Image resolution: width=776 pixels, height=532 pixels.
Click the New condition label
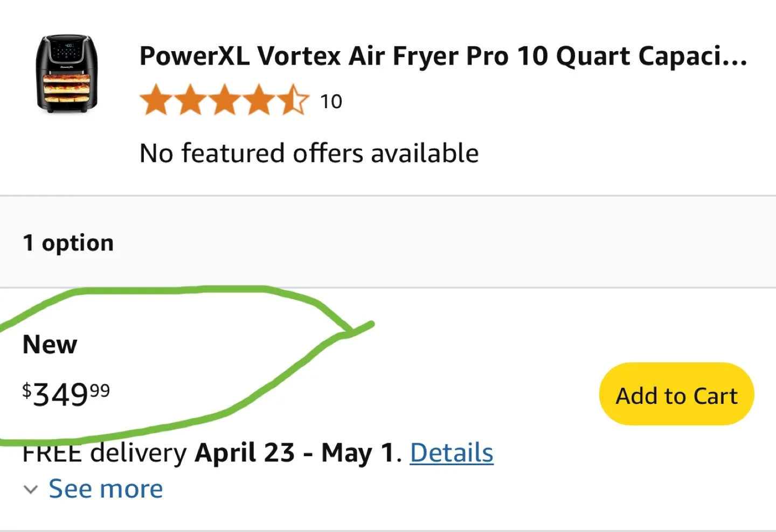coord(49,344)
